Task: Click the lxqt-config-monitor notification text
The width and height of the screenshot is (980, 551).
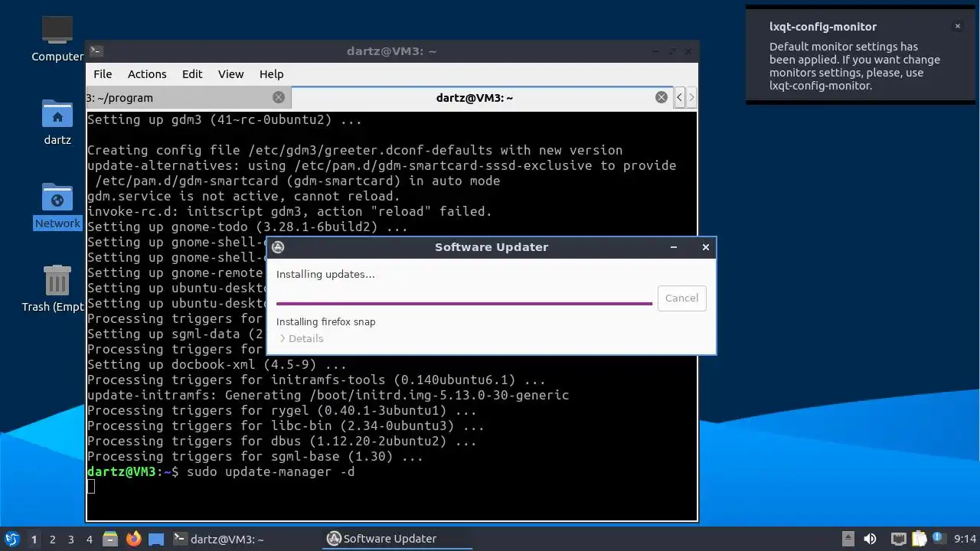Action: (x=854, y=66)
